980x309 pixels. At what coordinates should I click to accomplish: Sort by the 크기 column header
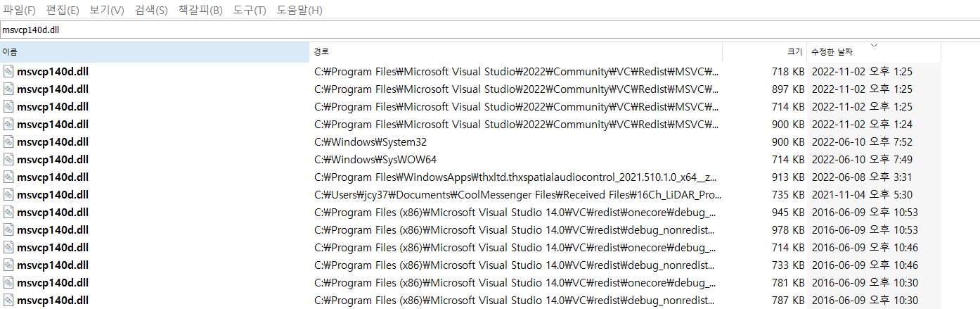click(765, 52)
